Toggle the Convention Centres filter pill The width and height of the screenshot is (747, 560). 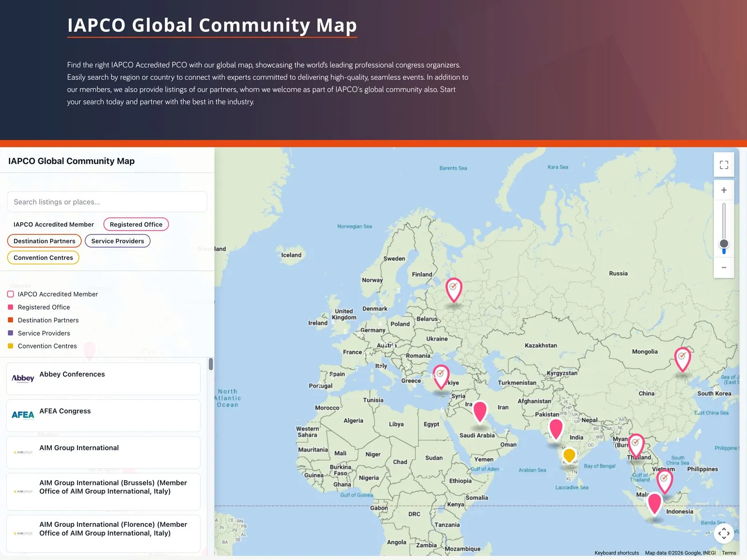43,258
